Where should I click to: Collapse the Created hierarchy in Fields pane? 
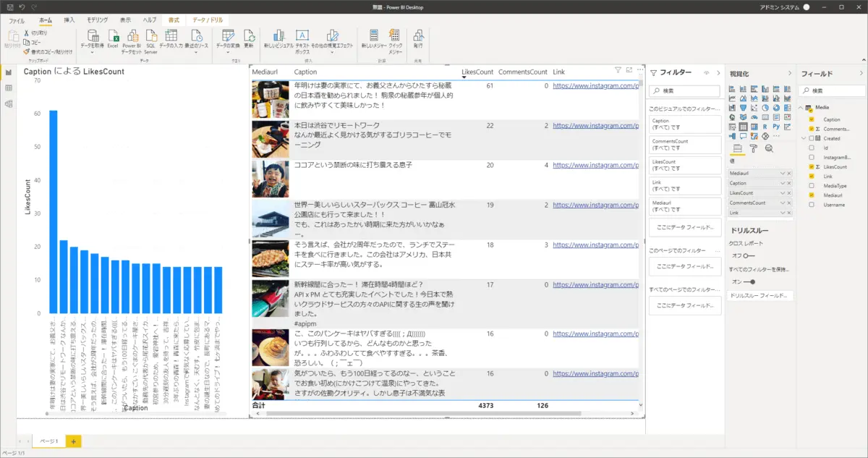804,139
